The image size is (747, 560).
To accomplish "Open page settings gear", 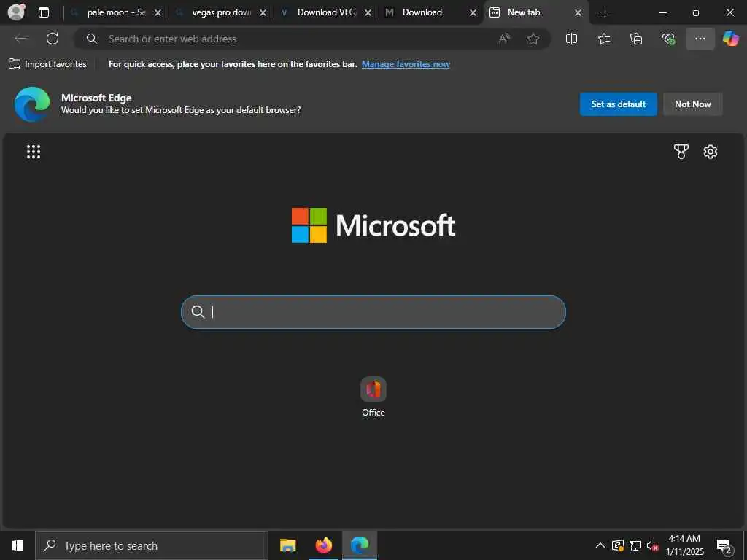I will [x=711, y=152].
